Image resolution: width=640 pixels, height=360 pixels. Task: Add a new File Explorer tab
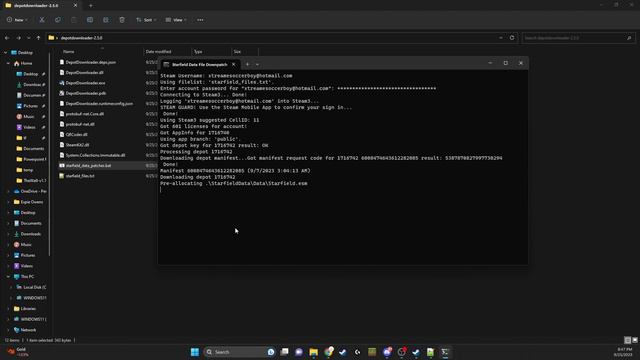(x=91, y=6)
